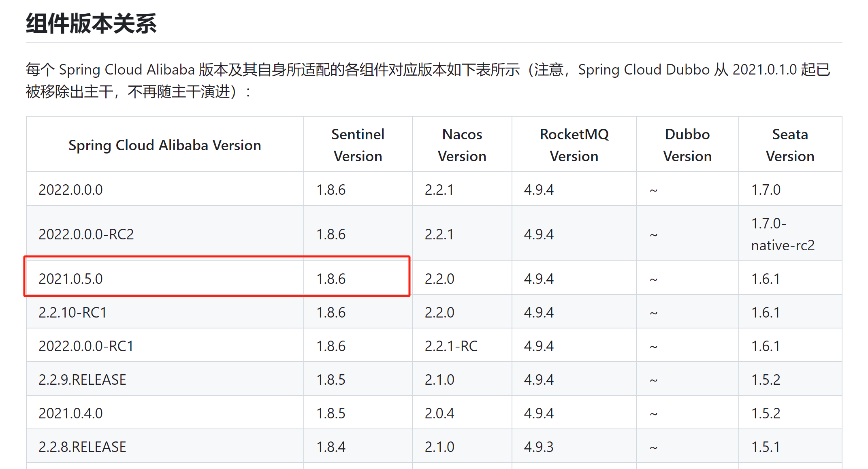The image size is (868, 469).
Task: Click Dubbo tilde in the 2022.0.0.0 row
Action: (x=687, y=189)
